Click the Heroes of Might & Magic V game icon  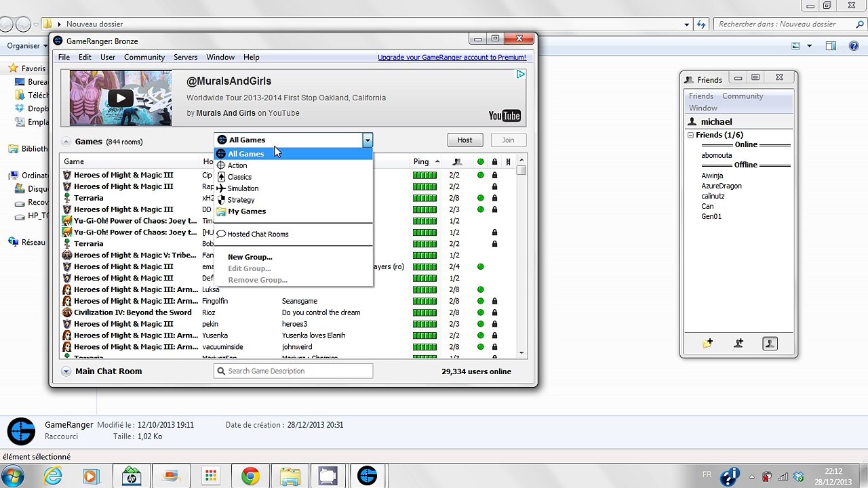(x=67, y=255)
